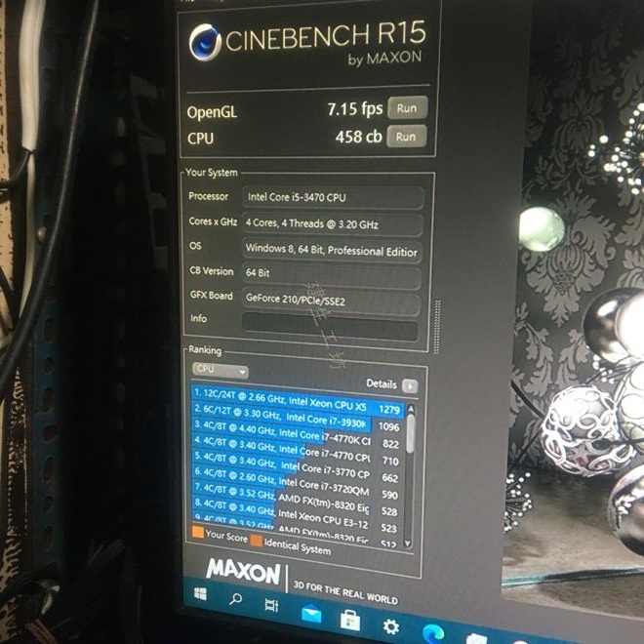Select the Intel Xeon X5 score 1279 row
Image resolution: width=644 pixels, height=644 pixels.
coord(298,401)
